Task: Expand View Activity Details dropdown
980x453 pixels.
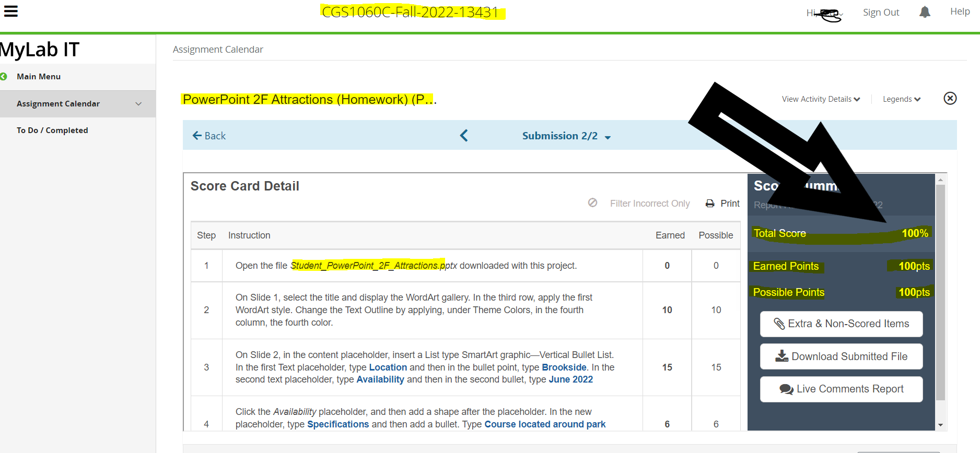Action: pyautogui.click(x=821, y=99)
